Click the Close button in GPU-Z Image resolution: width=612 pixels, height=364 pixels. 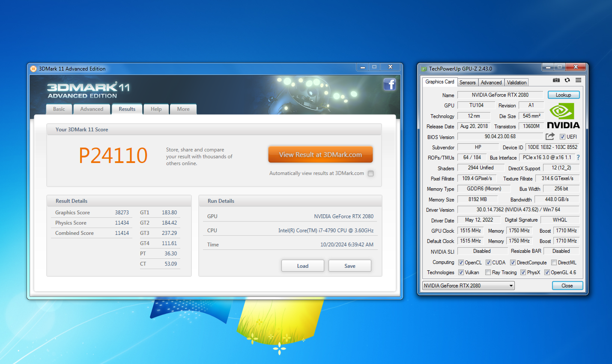pyautogui.click(x=567, y=286)
